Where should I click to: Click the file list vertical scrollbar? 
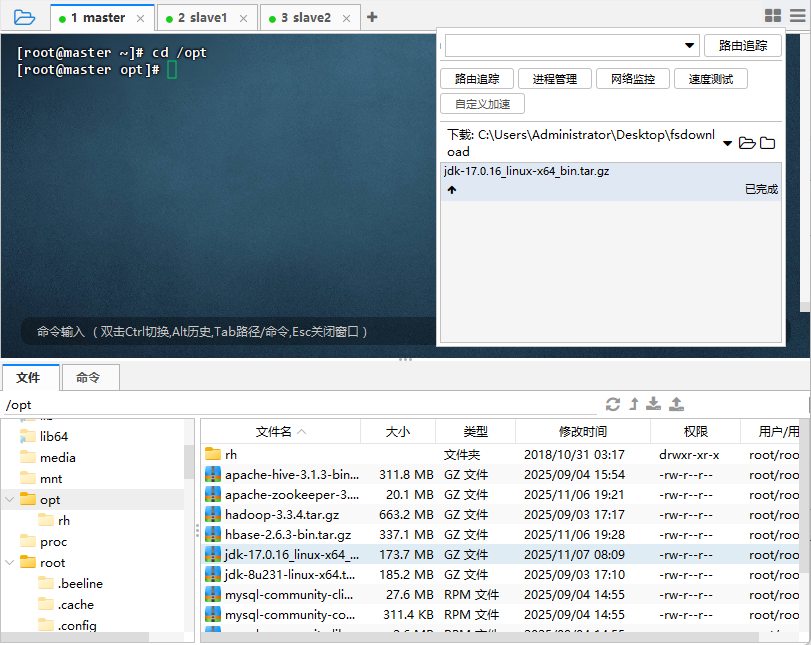(804, 497)
